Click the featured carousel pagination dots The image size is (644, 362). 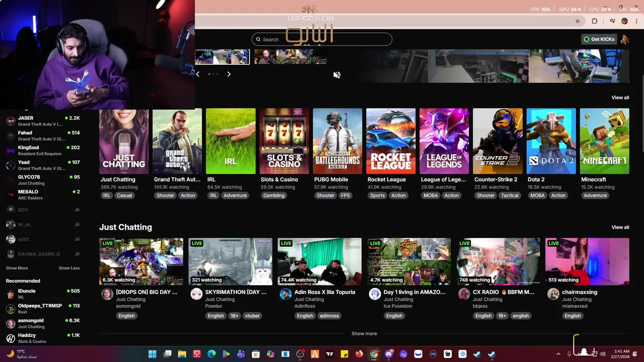(213, 74)
